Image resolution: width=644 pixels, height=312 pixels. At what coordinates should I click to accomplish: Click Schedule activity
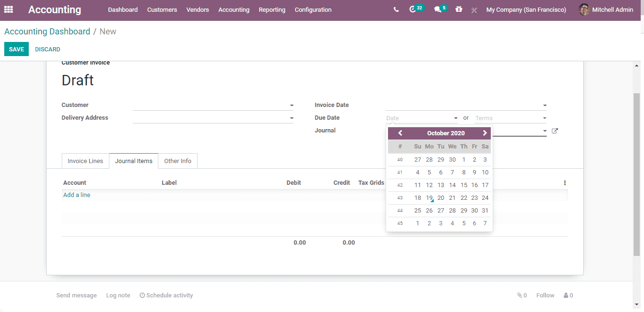(x=166, y=296)
